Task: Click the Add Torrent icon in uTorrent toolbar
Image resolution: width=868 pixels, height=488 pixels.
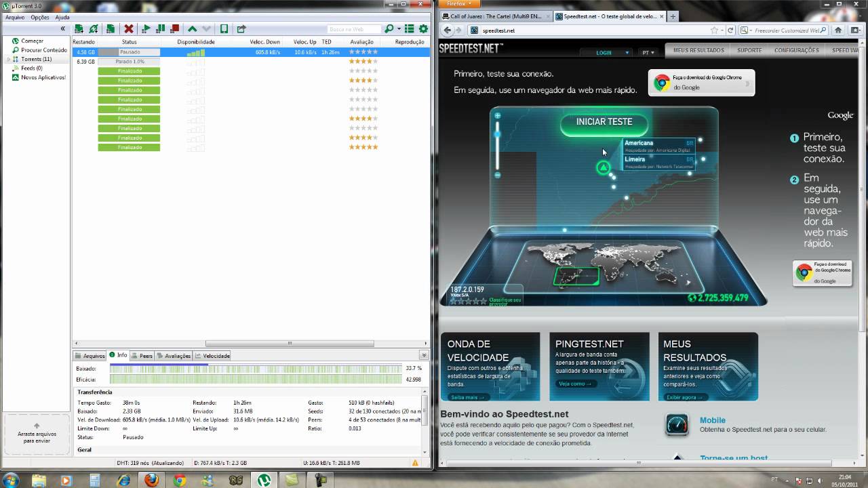Action: [x=79, y=29]
